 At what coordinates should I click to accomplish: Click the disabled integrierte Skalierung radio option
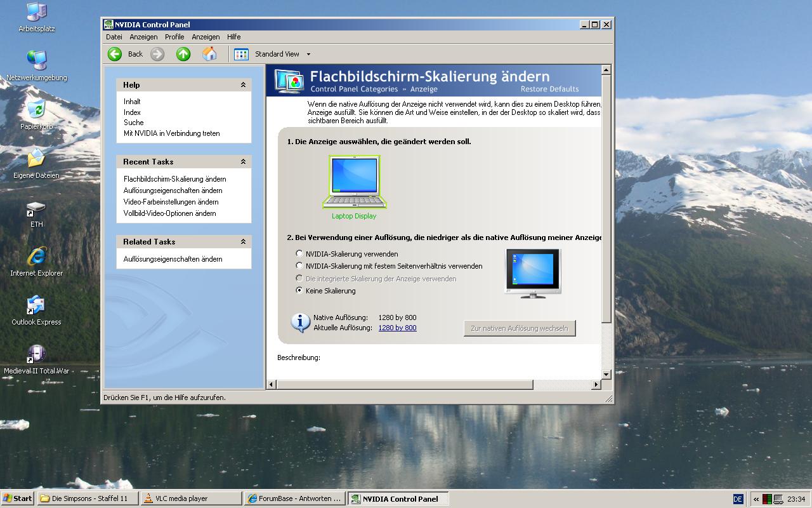point(299,279)
